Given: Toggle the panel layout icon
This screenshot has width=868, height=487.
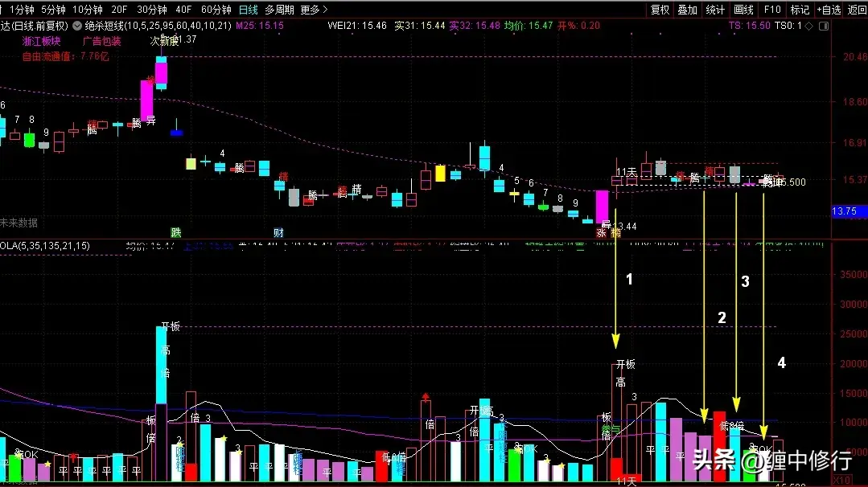Looking at the screenshot, I should point(824,26).
